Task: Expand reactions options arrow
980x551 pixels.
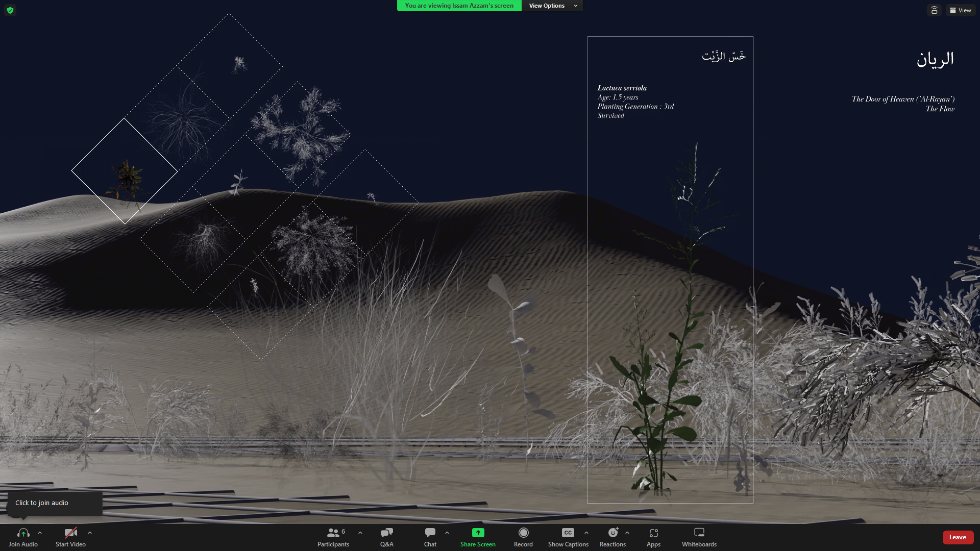Action: point(627,533)
